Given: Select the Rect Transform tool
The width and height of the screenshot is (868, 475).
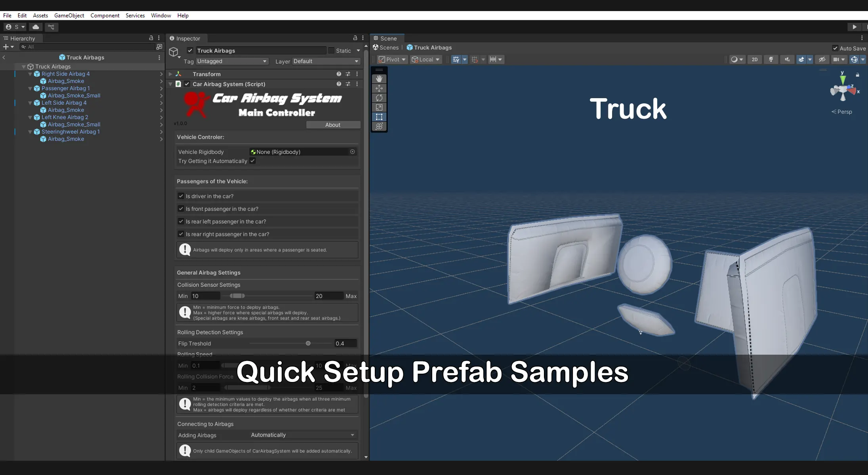Looking at the screenshot, I should 379,117.
